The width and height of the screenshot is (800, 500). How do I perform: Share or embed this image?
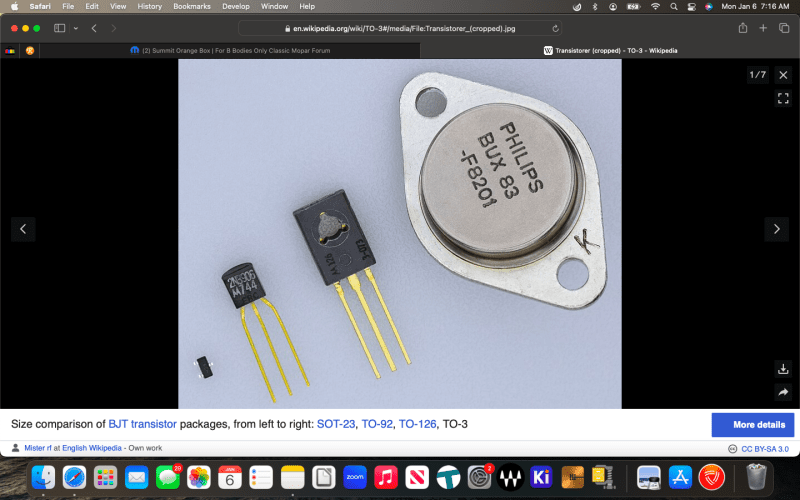[x=783, y=392]
